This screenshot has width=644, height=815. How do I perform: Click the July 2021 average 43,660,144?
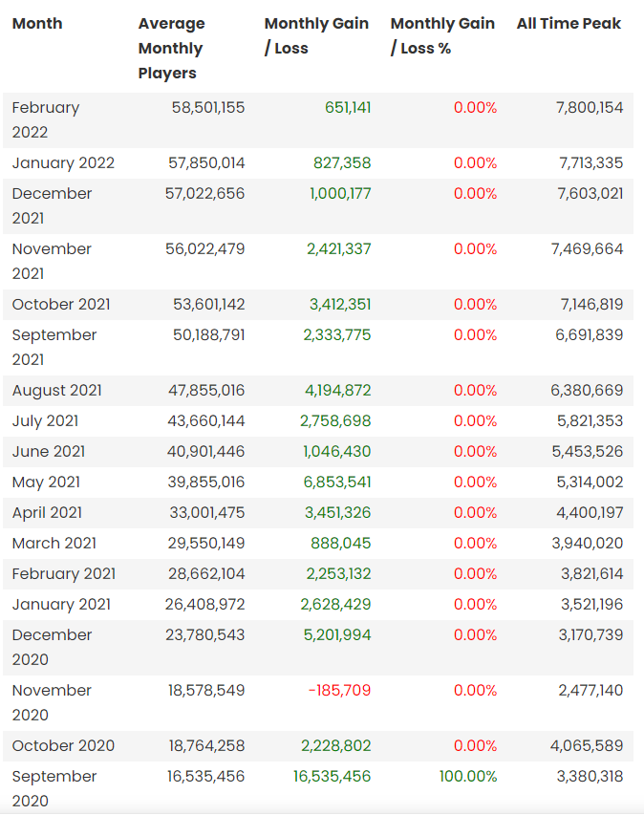point(206,421)
